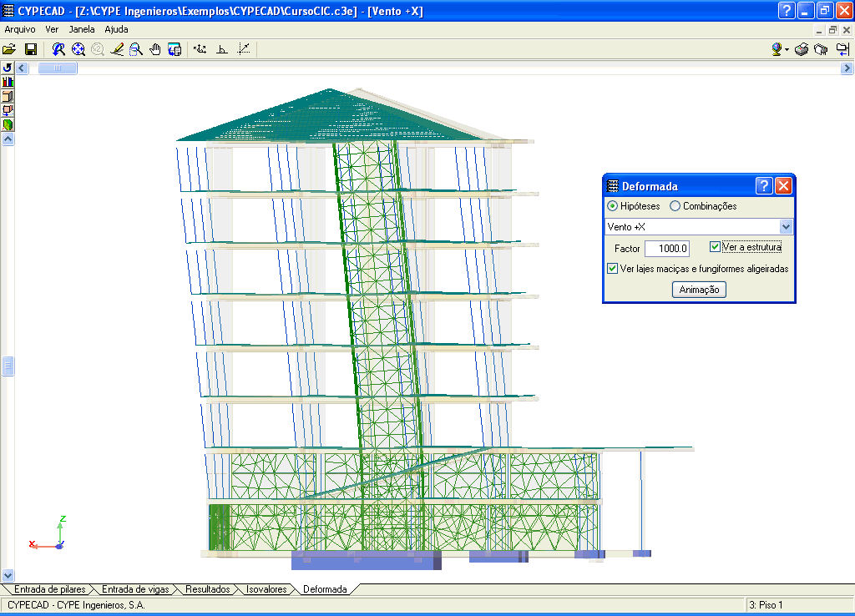Click the green 3D solid sidebar icon

tap(8, 124)
